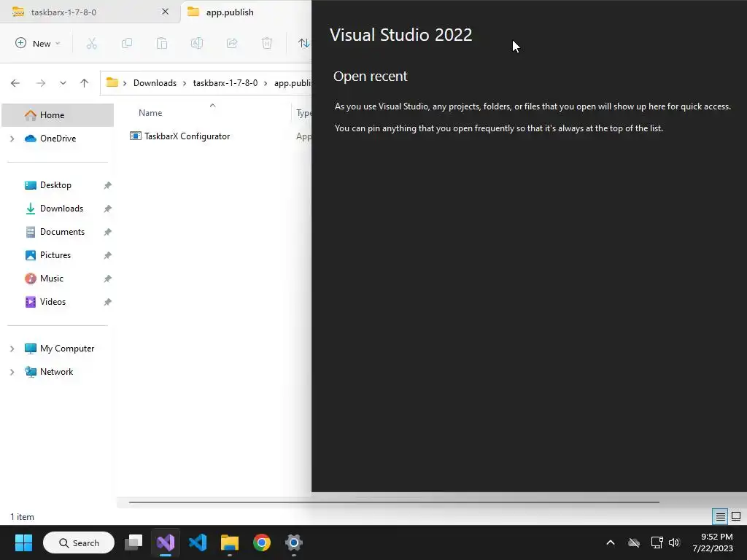Screen dimensions: 747x560
Task: Select the TaskbarX Configurator file
Action: [187, 136]
